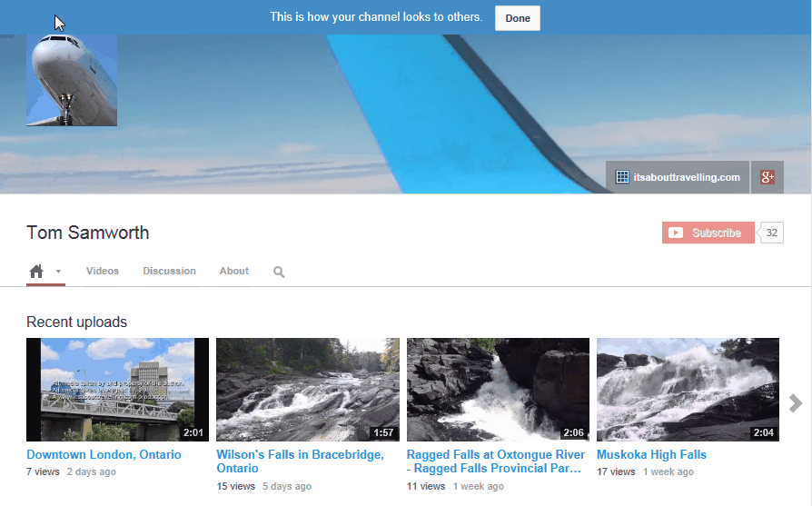The height and width of the screenshot is (506, 812).
Task: Click the Downtown London video thumbnail
Action: [x=117, y=390]
